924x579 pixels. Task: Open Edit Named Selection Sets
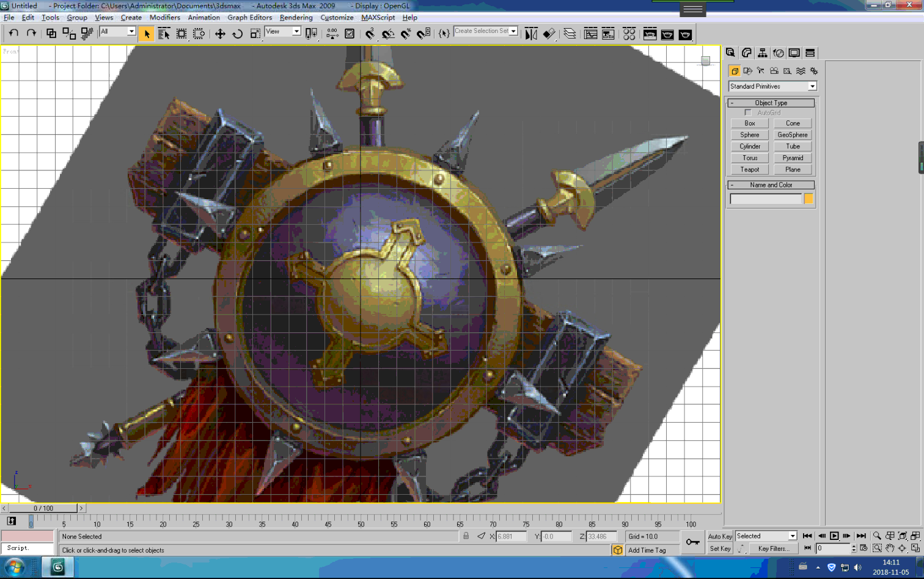(444, 34)
